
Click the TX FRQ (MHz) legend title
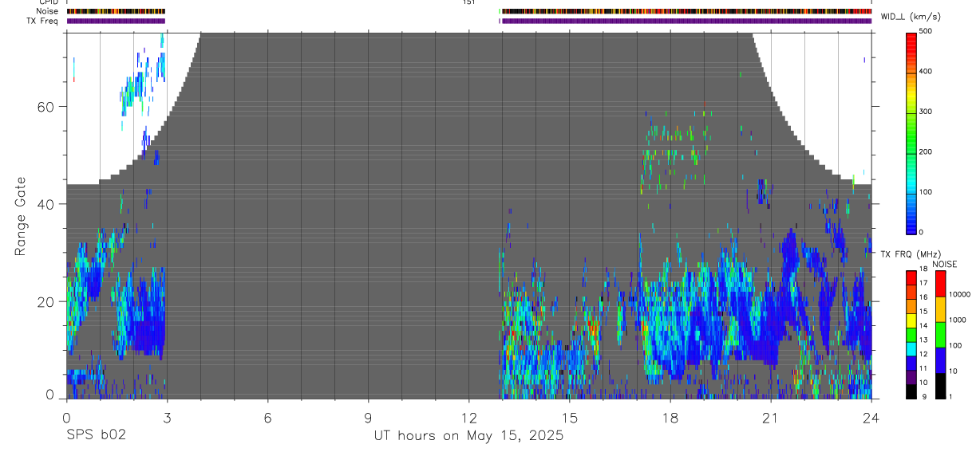tap(912, 254)
